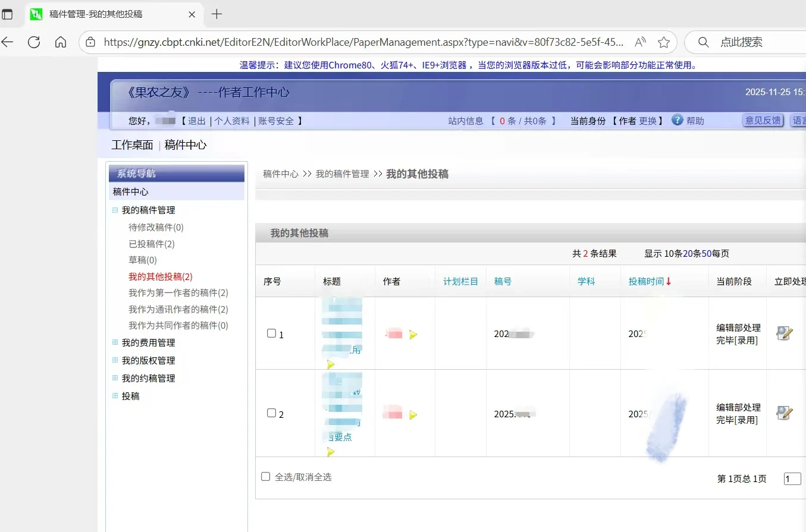
Task: Check the checkbox for row 1
Action: [x=271, y=333]
